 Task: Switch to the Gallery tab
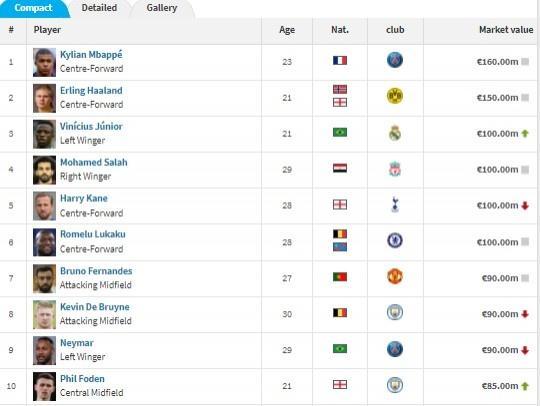click(x=162, y=8)
